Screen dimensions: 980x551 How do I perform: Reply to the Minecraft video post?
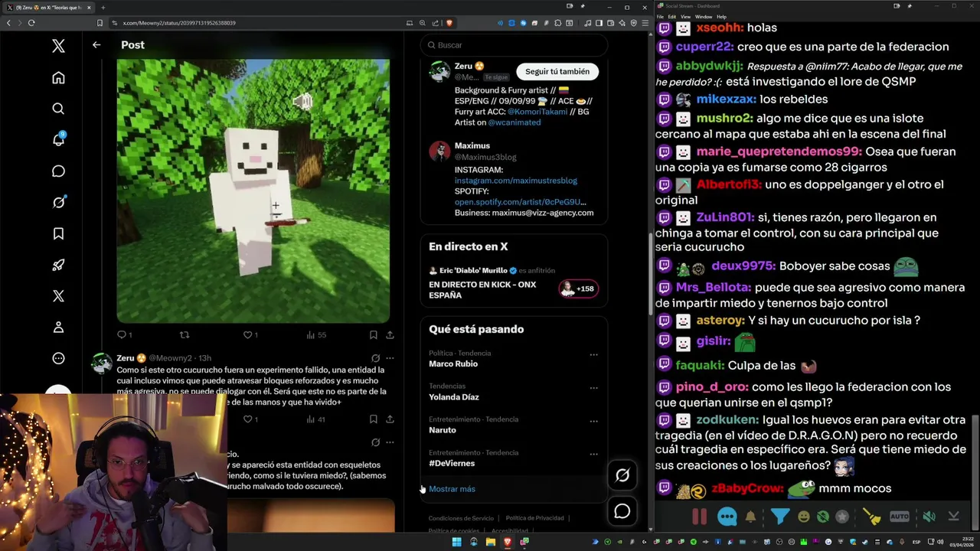(121, 334)
